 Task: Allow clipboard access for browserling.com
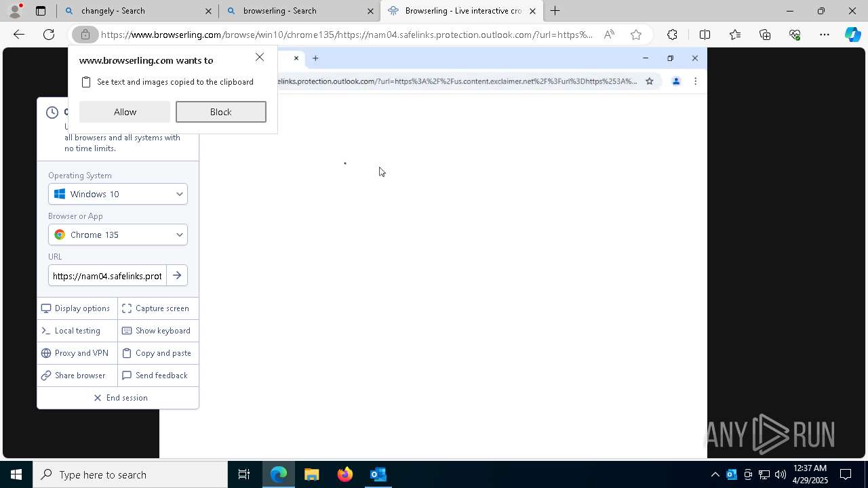125,112
